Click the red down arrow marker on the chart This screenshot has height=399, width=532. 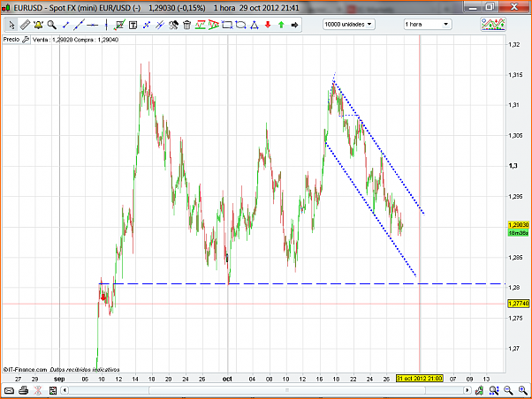tap(103, 297)
